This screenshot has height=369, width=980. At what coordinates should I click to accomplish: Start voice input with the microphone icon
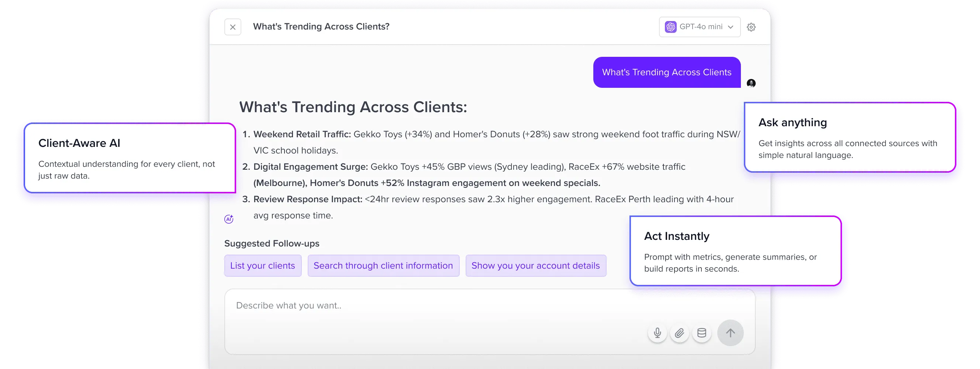point(657,333)
